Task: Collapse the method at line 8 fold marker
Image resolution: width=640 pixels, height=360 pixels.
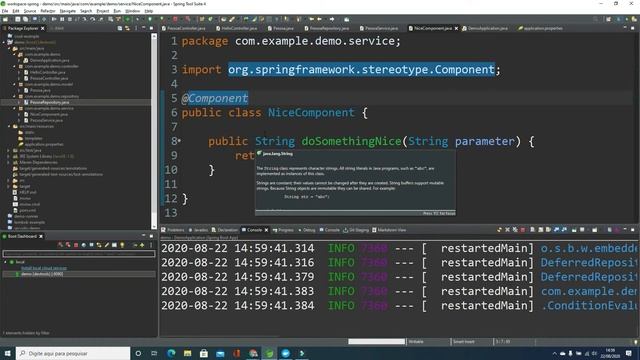Action: pos(179,141)
